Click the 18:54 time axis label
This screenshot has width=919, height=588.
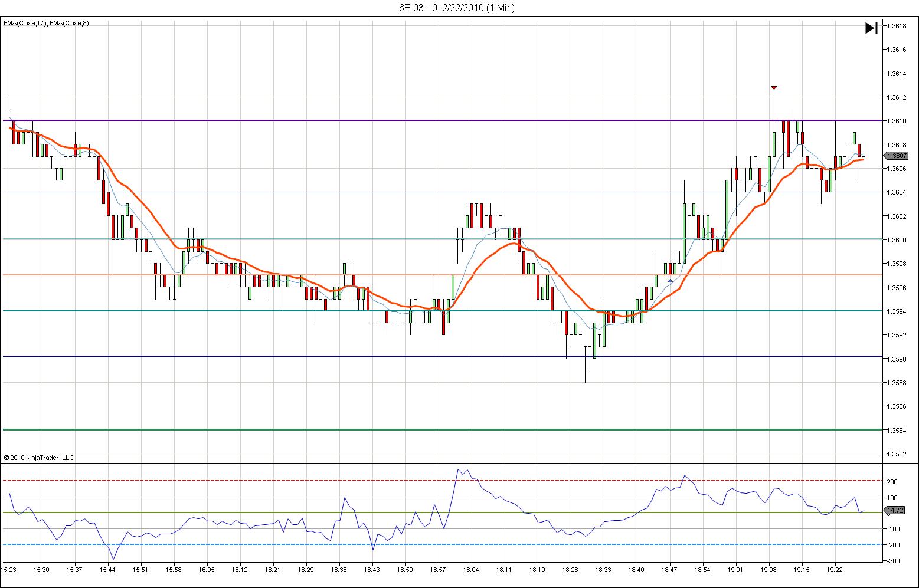[702, 570]
